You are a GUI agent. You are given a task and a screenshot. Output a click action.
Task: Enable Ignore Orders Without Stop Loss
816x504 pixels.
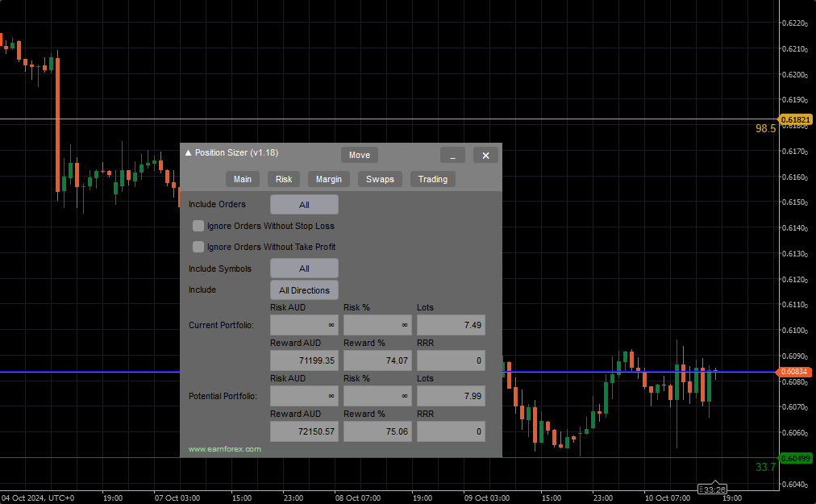coord(198,227)
